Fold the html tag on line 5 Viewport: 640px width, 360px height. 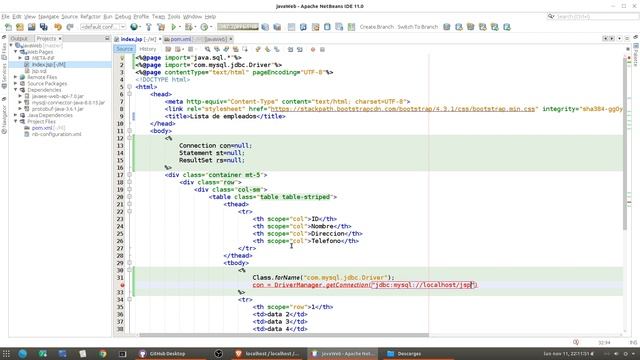(x=129, y=87)
